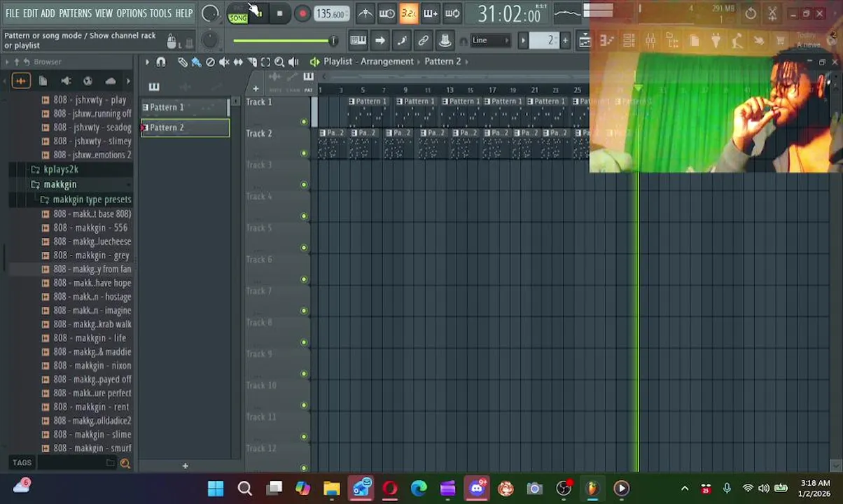Open the pattern selector arrow beside number 2
Viewport: 843px width, 504px height.
tap(523, 41)
